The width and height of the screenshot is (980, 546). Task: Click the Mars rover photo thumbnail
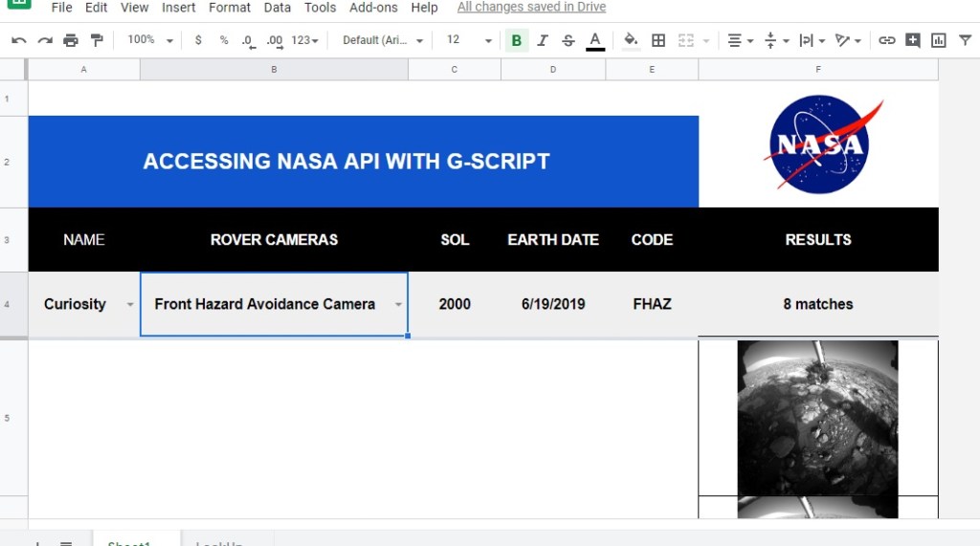pos(817,417)
